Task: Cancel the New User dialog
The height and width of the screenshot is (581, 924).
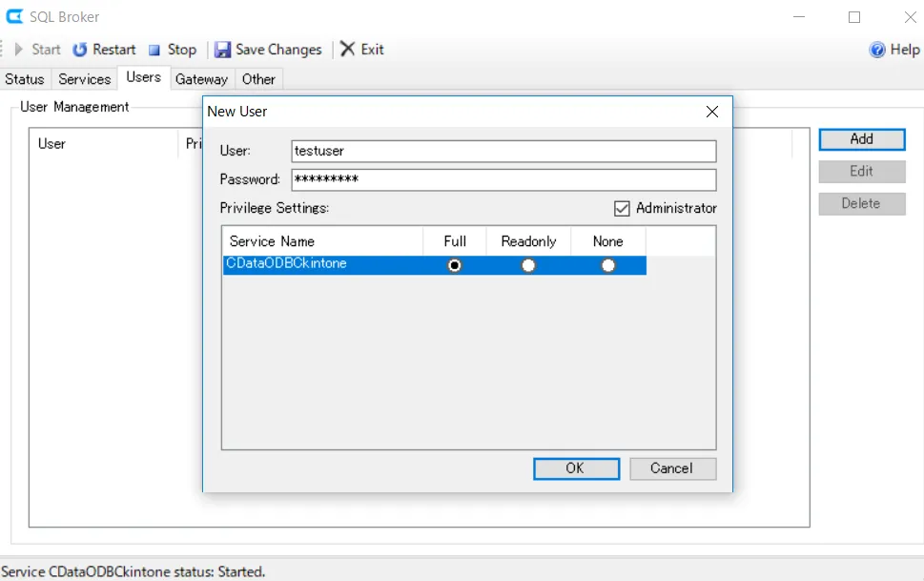Action: [672, 468]
